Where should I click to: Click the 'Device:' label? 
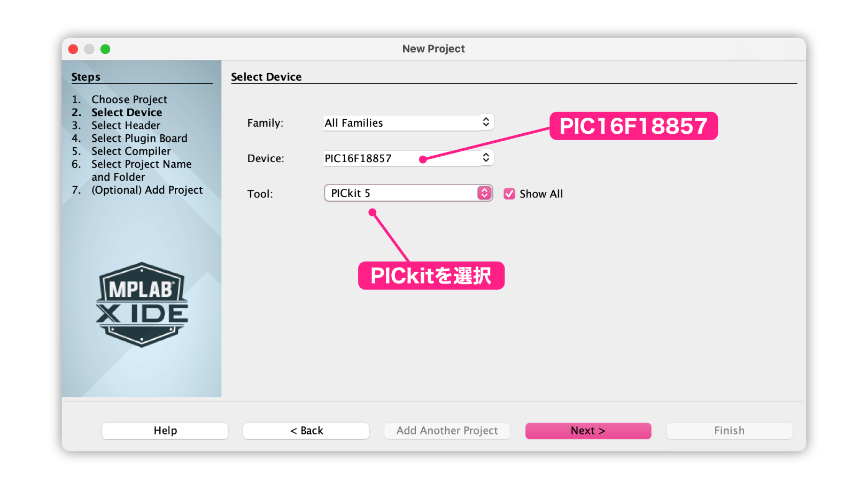click(x=266, y=158)
